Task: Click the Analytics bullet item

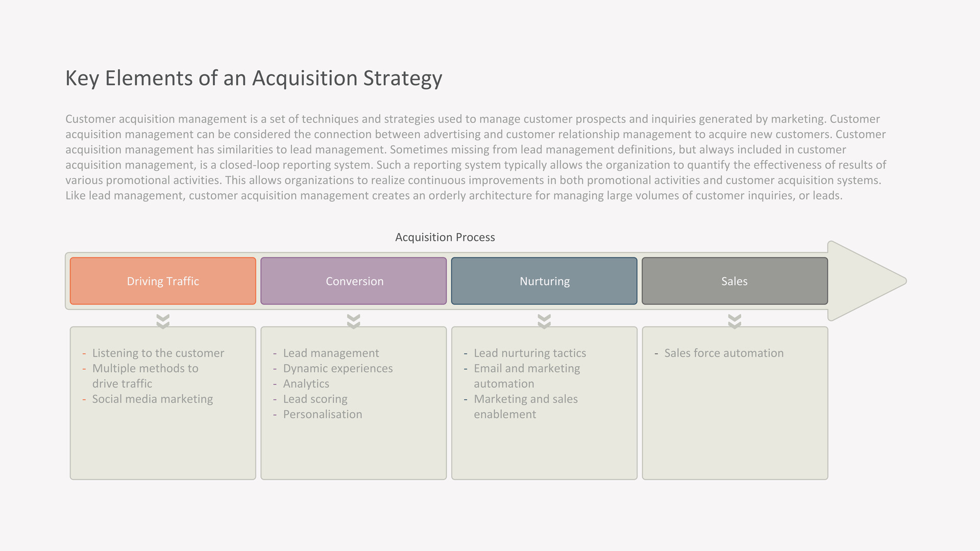Action: [x=306, y=384]
